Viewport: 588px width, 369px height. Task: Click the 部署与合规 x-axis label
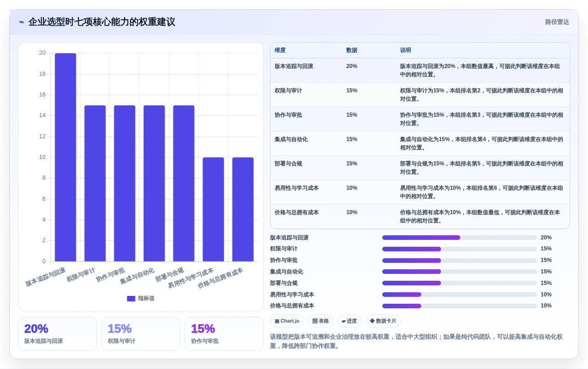[x=169, y=274]
